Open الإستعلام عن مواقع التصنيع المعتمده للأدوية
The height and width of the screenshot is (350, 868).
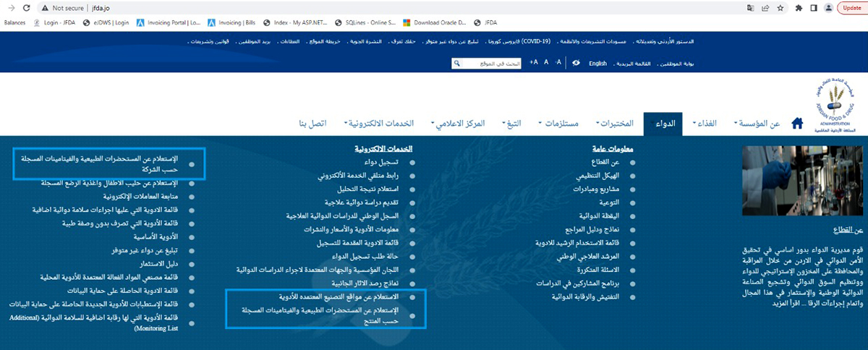344,296
